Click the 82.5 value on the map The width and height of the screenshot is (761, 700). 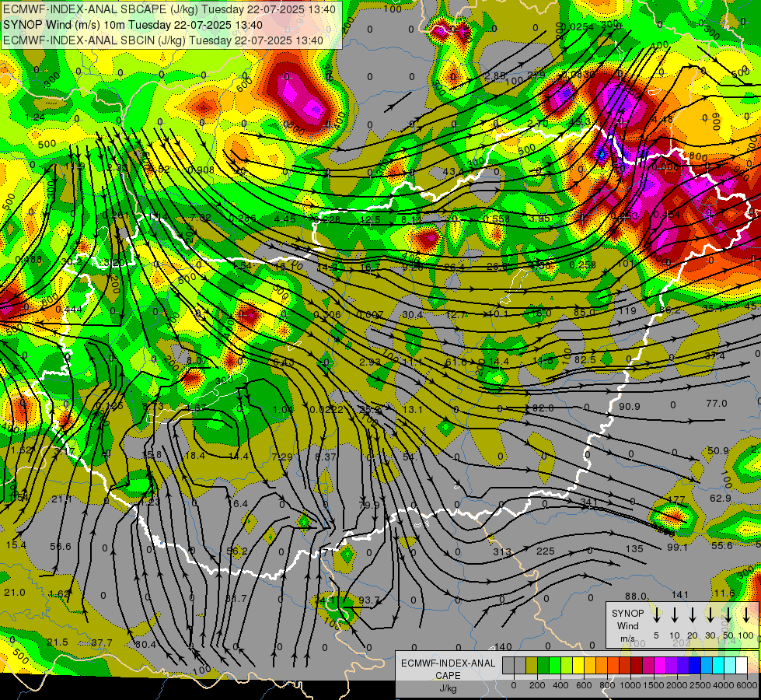pyautogui.click(x=585, y=359)
